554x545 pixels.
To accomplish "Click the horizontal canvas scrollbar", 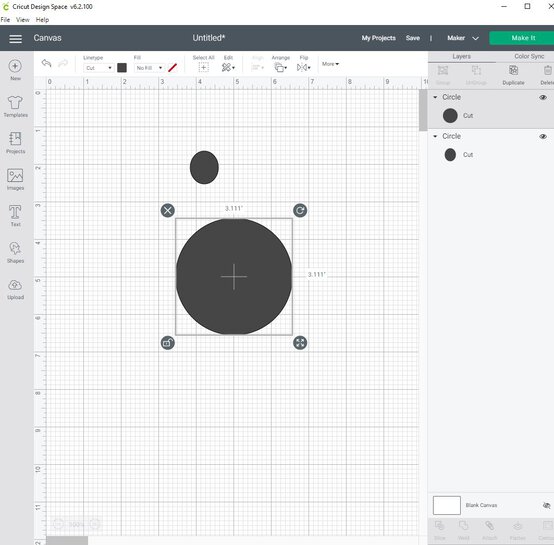I will coord(67,540).
